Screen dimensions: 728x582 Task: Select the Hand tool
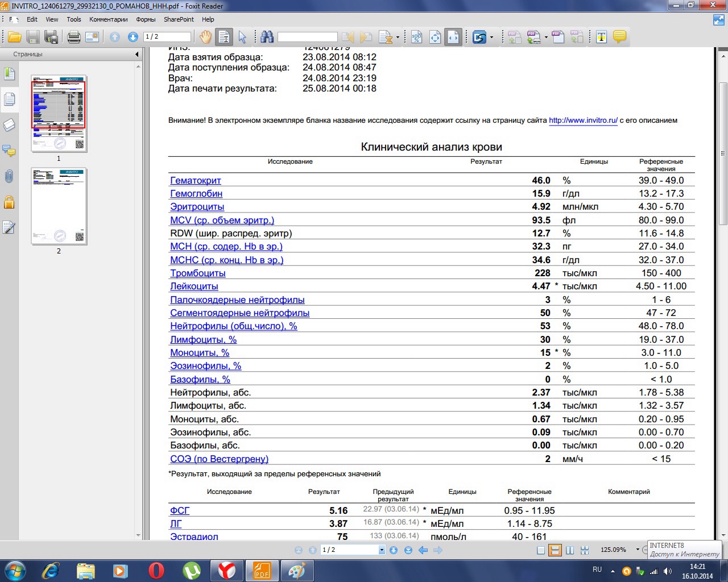click(205, 38)
